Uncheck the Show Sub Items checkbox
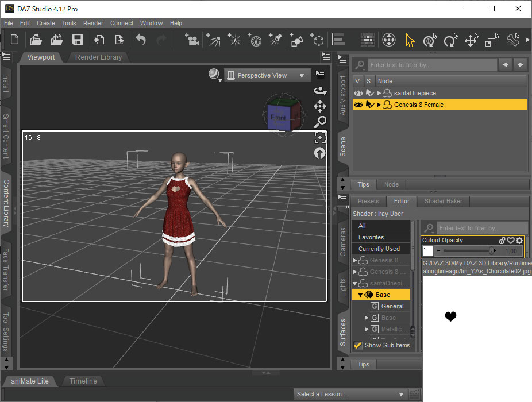This screenshot has width=532, height=402. pyautogui.click(x=358, y=345)
